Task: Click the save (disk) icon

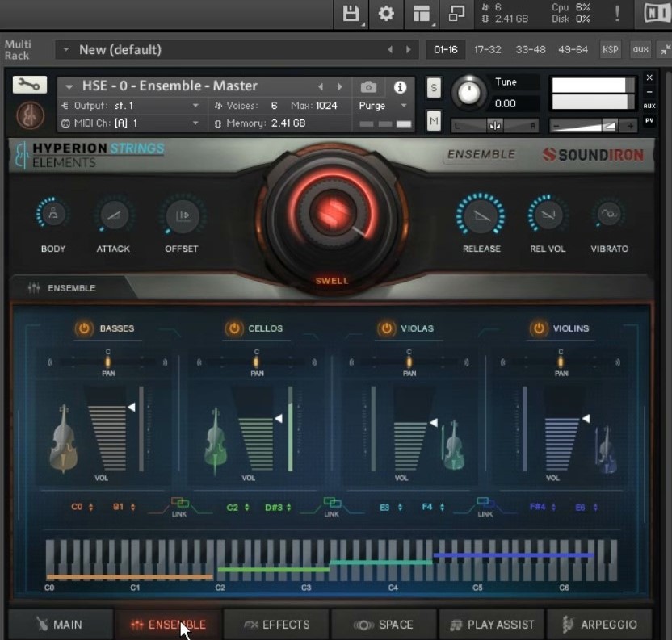Action: (351, 13)
